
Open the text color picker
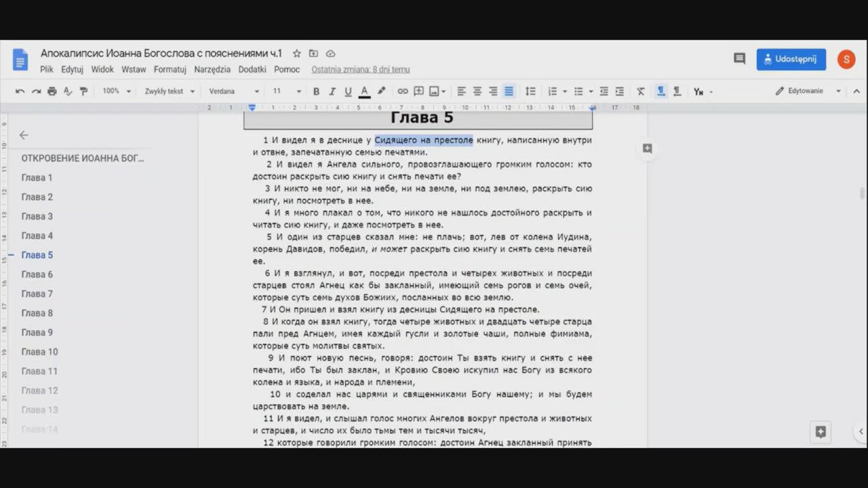click(364, 91)
